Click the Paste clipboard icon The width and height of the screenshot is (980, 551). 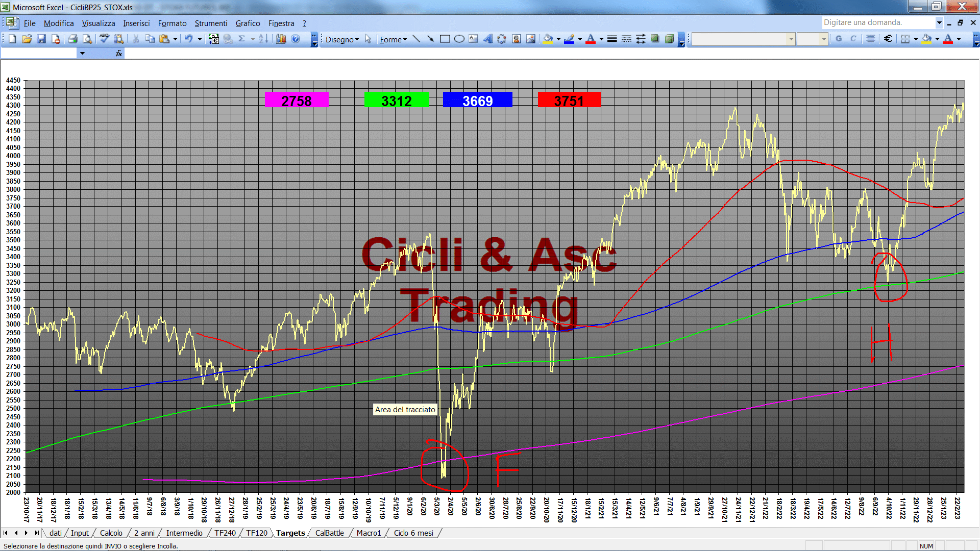tap(164, 39)
